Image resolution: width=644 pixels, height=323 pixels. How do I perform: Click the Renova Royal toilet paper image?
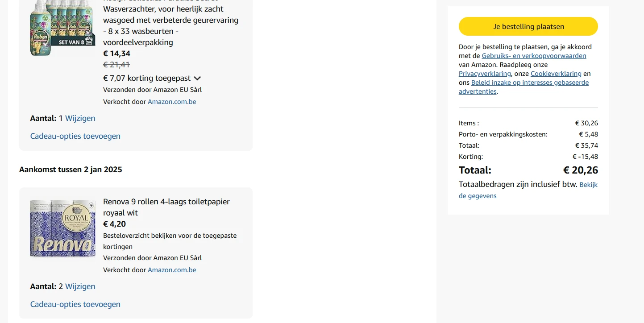62,228
